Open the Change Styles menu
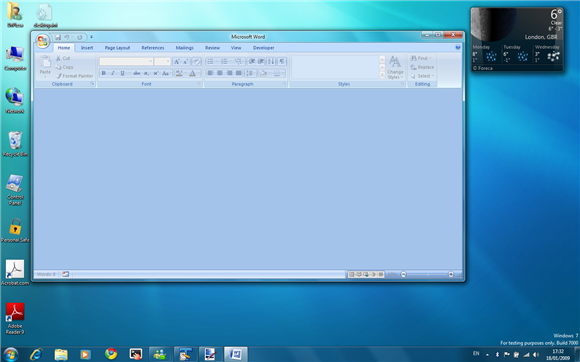This screenshot has width=580, height=362. (395, 67)
